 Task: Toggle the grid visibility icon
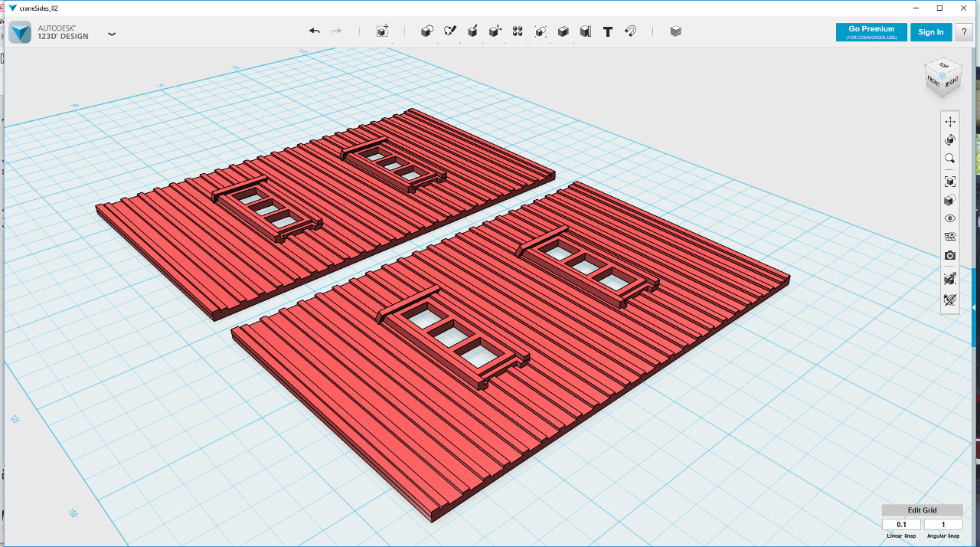click(x=950, y=237)
